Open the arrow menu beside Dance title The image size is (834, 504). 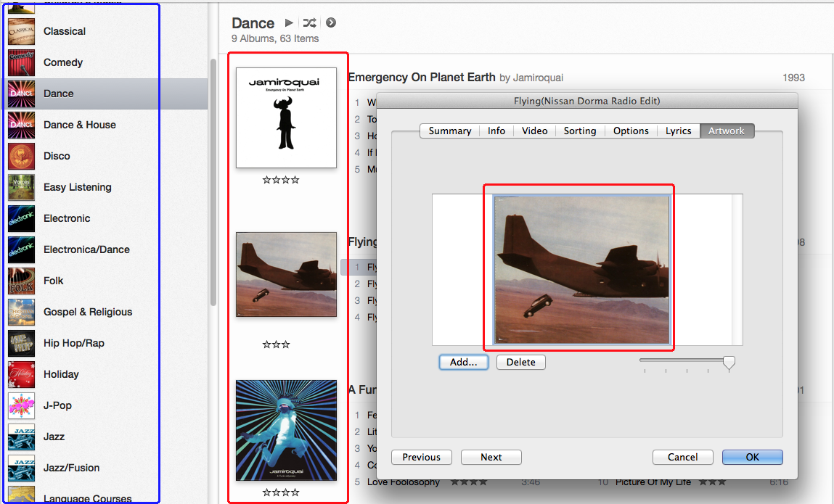[331, 23]
